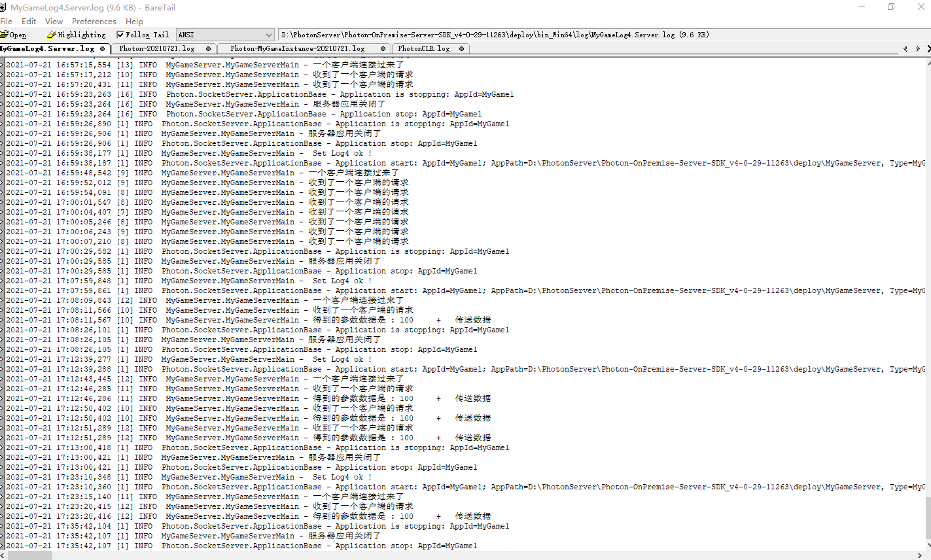Open the Help menu
The image size is (931, 560).
(x=134, y=21)
